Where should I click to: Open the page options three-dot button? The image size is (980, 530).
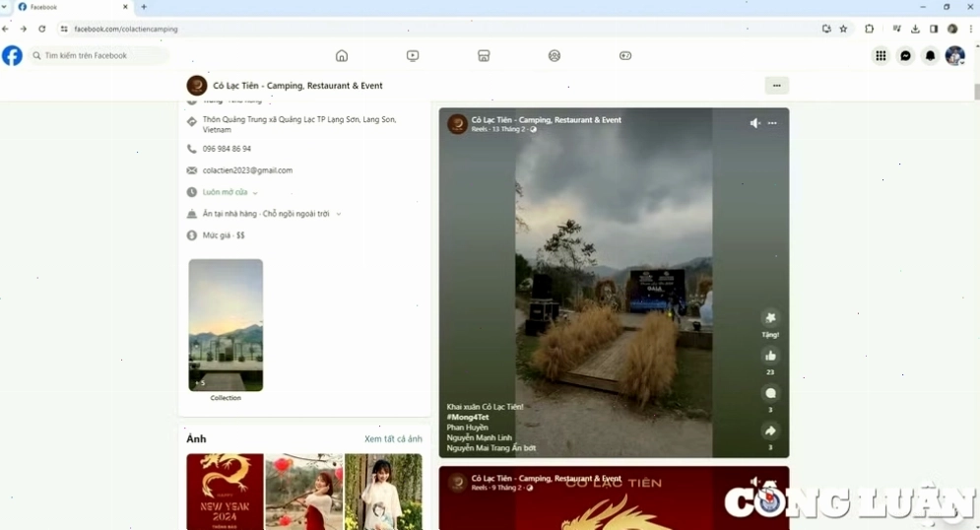(x=777, y=86)
